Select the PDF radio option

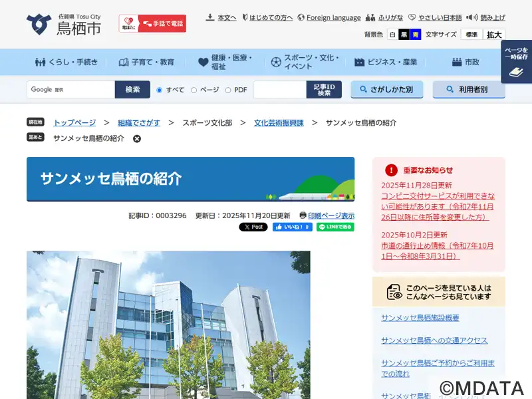(x=228, y=90)
